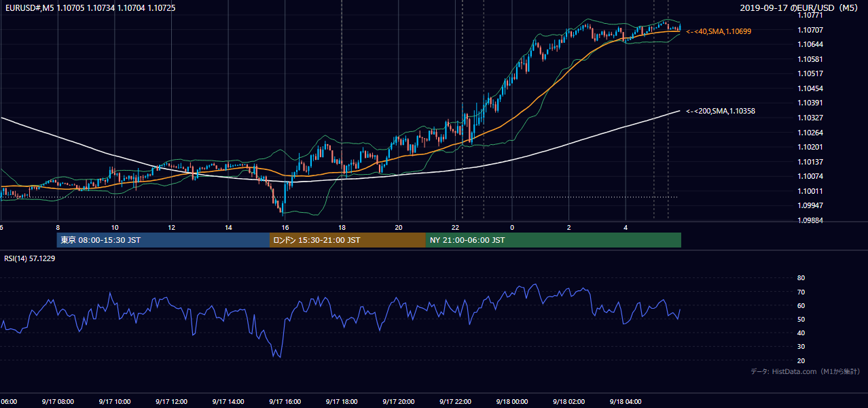Click price axis value 1.10201

(x=810, y=147)
